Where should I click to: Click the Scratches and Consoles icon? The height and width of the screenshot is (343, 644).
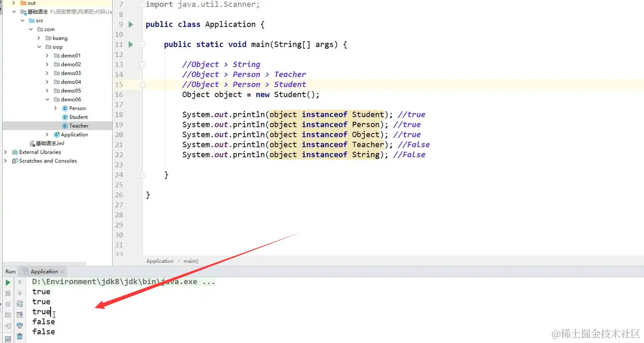pyautogui.click(x=15, y=161)
